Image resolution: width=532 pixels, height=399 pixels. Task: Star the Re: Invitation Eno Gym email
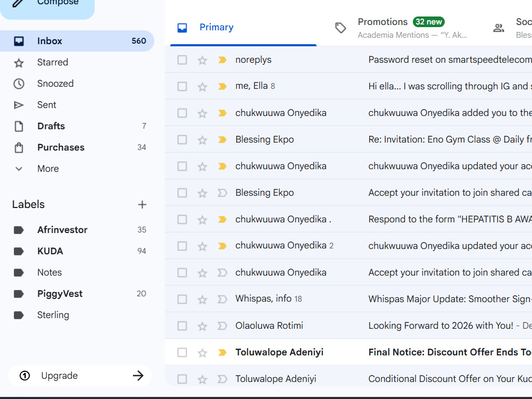pyautogui.click(x=203, y=140)
